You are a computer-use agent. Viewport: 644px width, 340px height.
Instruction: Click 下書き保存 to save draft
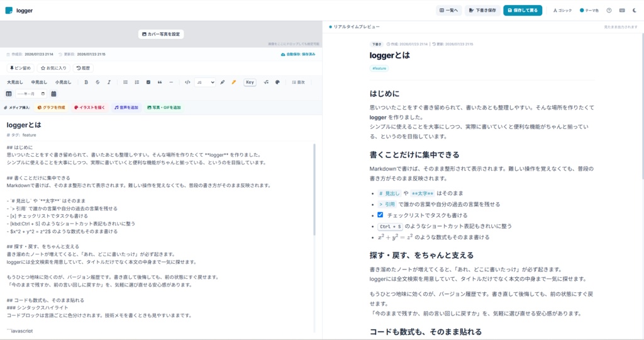click(482, 10)
